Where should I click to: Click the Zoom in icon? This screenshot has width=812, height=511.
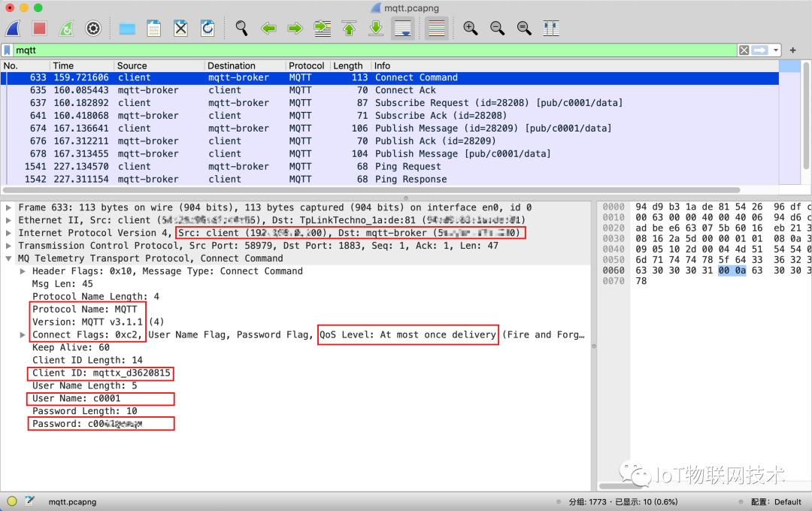pos(471,29)
